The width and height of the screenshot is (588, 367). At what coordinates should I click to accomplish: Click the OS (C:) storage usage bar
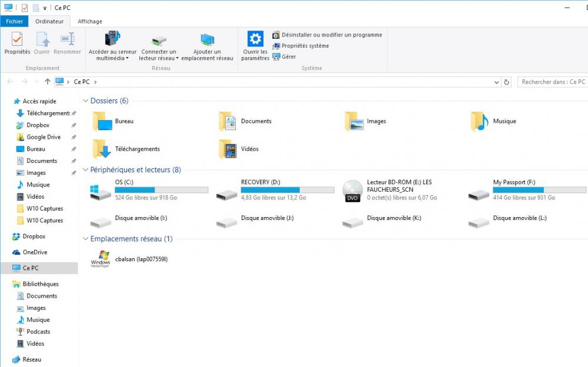162,189
